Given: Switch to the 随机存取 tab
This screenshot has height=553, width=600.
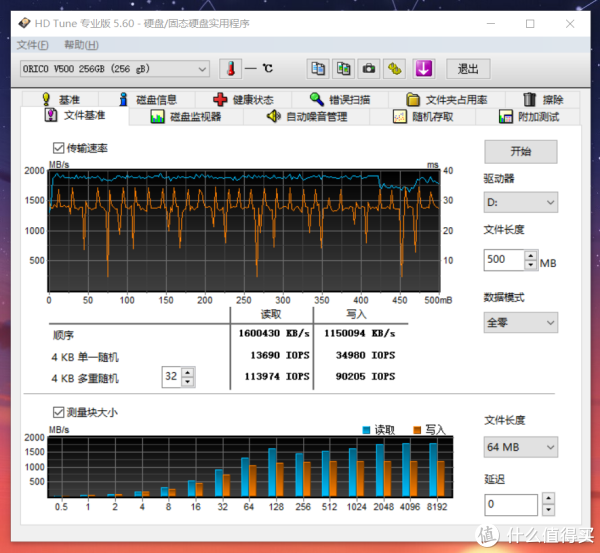Looking at the screenshot, I should [423, 116].
